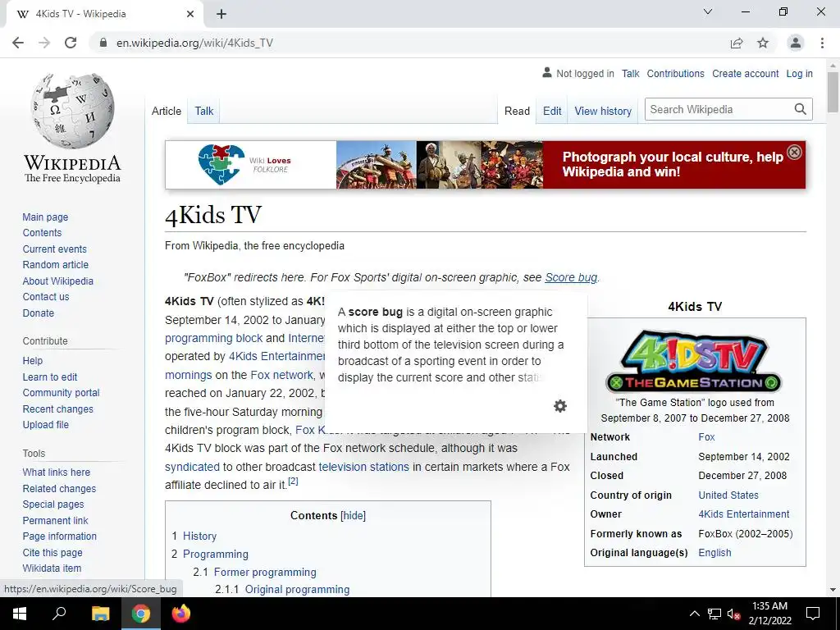Screen dimensions: 840x630
Task: Open Fox link in infobox Network row
Action: pos(706,436)
